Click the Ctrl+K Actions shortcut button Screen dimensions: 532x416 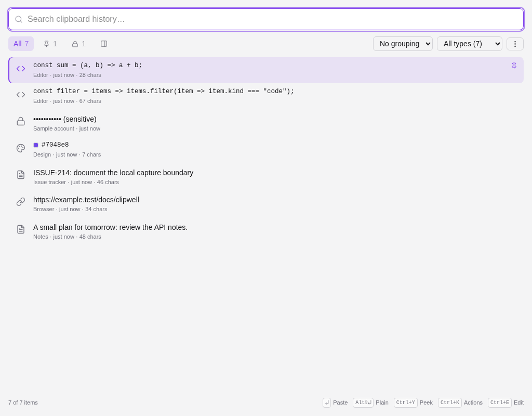tap(460, 403)
